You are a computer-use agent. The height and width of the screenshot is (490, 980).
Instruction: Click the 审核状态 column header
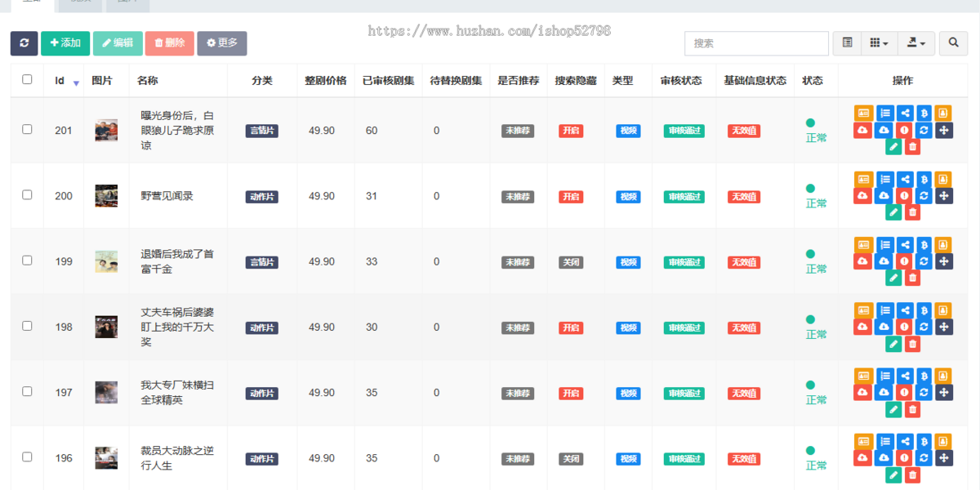coord(682,81)
